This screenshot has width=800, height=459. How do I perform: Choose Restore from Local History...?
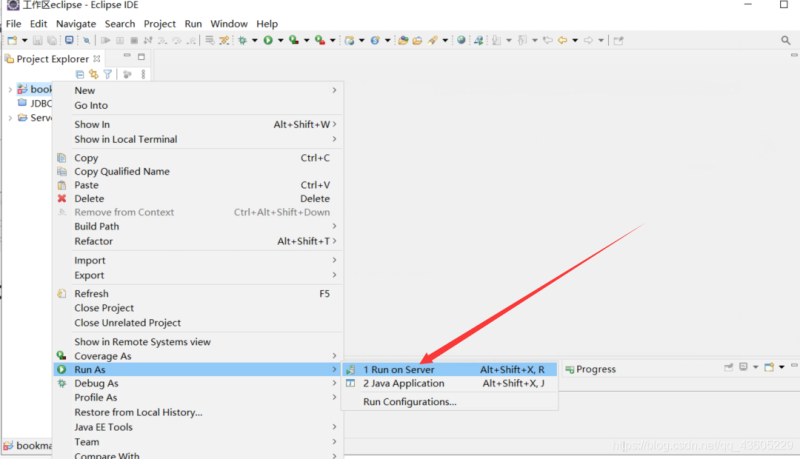tap(198, 413)
